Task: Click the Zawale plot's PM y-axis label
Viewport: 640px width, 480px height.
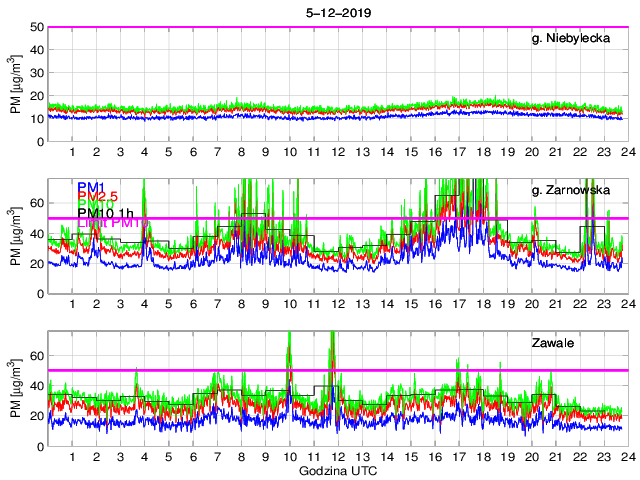Action: pyautogui.click(x=16, y=391)
